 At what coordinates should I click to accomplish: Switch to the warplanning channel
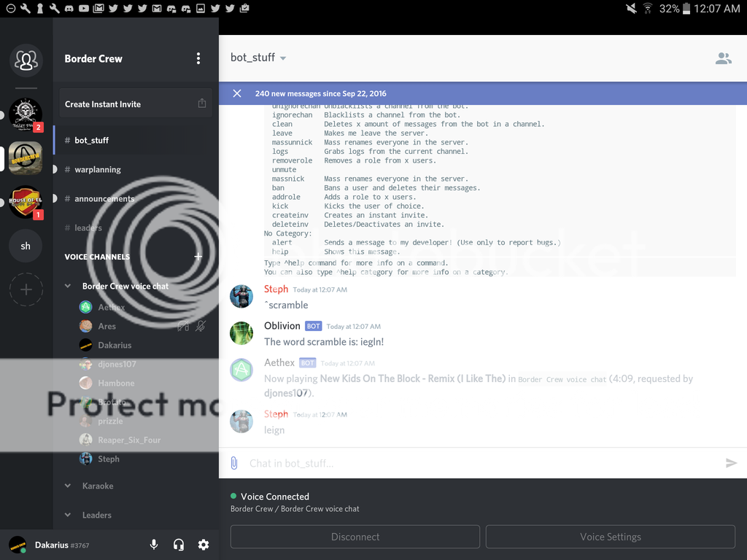tap(98, 169)
